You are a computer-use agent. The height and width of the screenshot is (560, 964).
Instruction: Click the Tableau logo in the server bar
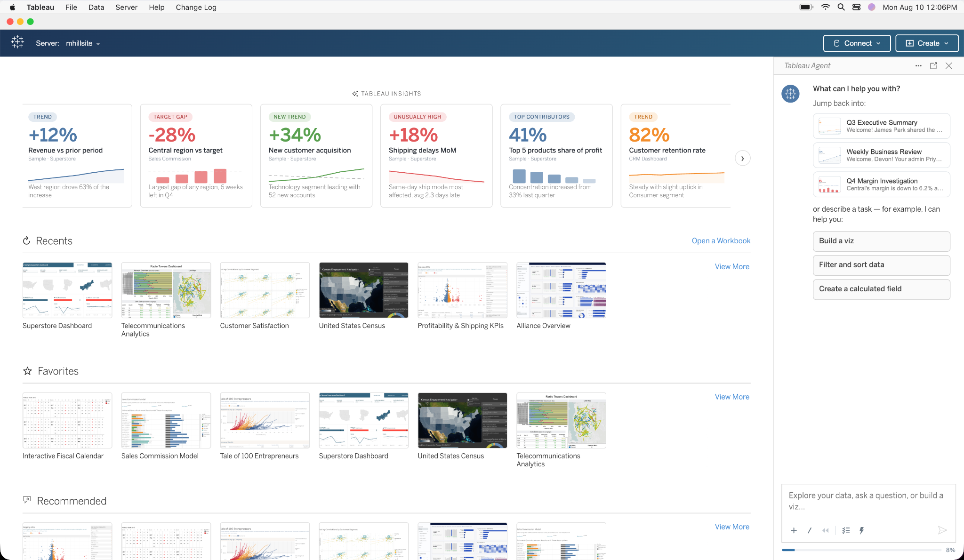[x=18, y=42]
